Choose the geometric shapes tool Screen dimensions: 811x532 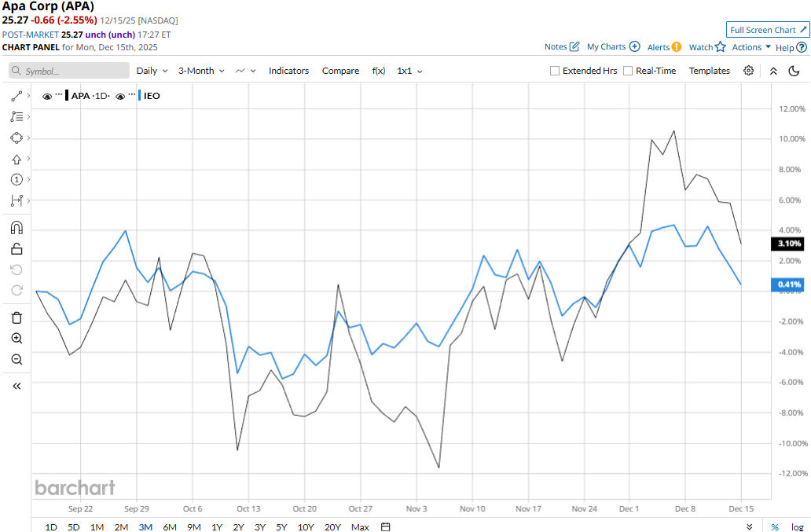tap(17, 138)
